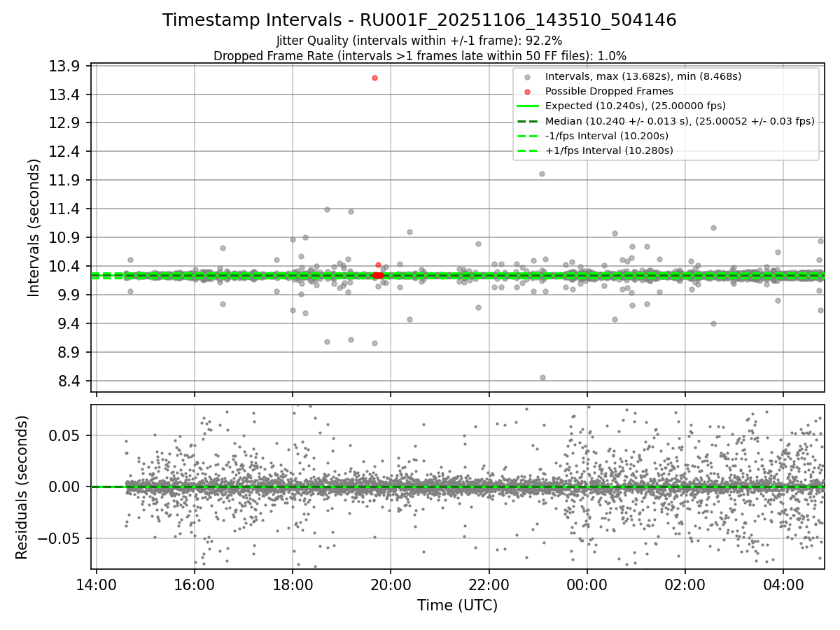The height and width of the screenshot is (630, 840).
Task: Click the 'Time (UTC)' x-axis label
Action: pyautogui.click(x=457, y=605)
